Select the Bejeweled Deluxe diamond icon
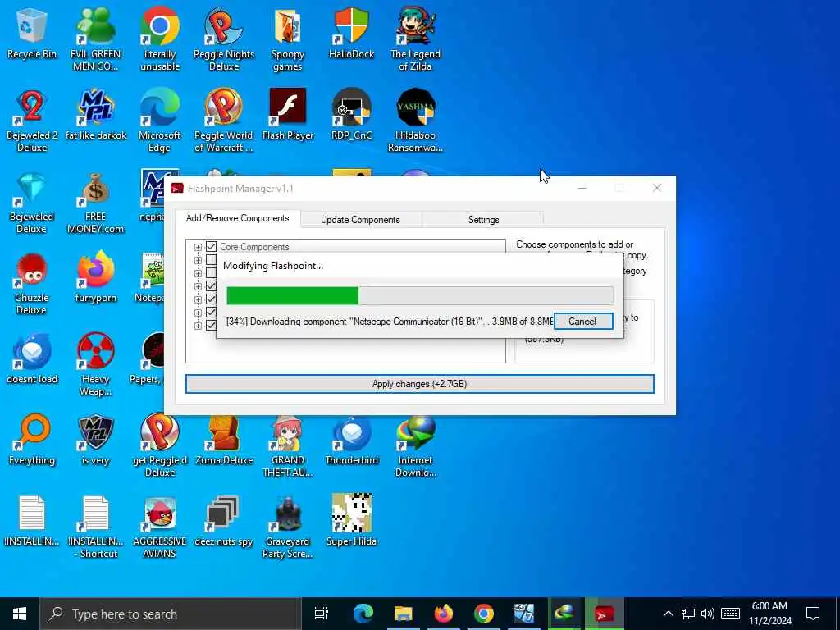Viewport: 840px width, 630px height. [x=32, y=203]
